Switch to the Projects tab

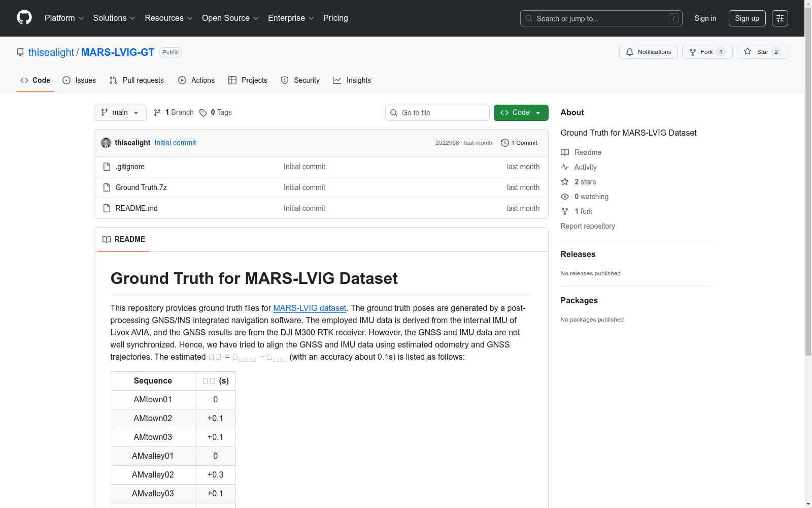tap(248, 80)
